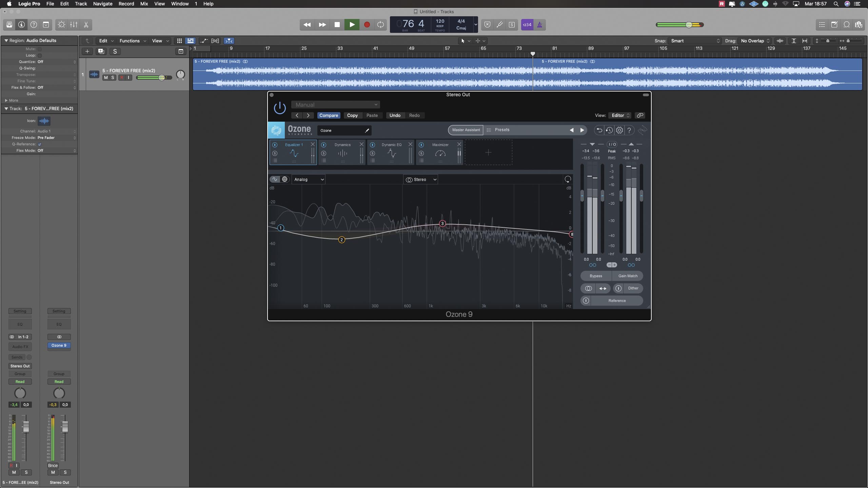Image resolution: width=868 pixels, height=488 pixels.
Task: Open Ozone settings gear icon
Action: coord(619,130)
